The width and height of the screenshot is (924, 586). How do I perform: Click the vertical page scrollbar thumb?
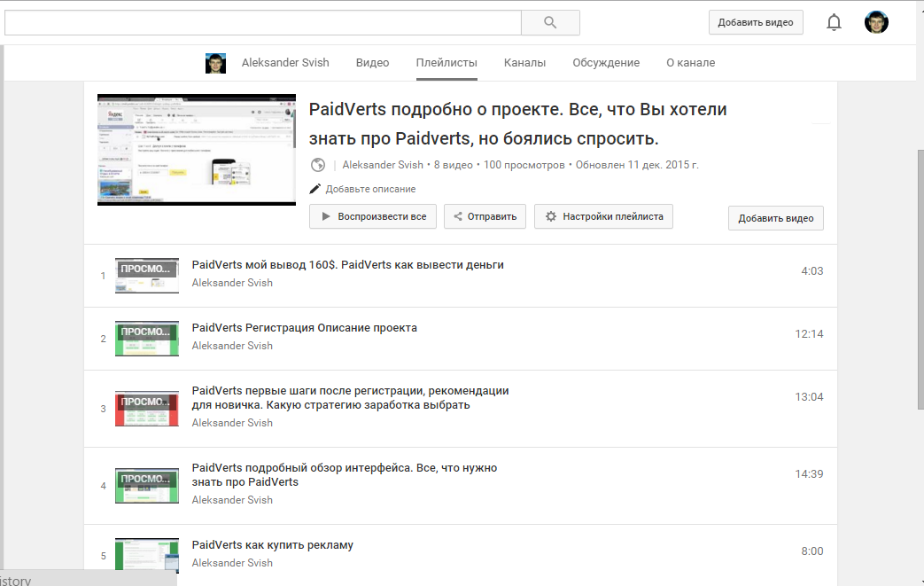tap(920, 280)
